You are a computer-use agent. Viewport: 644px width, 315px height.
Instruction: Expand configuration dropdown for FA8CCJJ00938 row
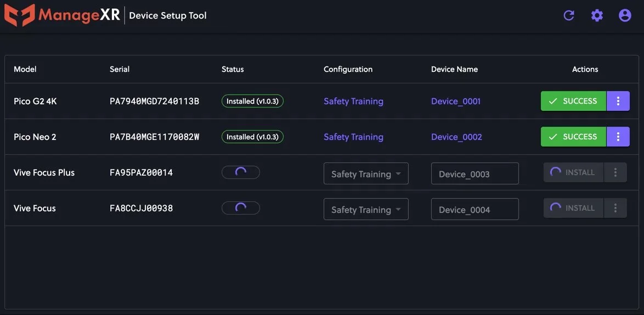coord(366,209)
